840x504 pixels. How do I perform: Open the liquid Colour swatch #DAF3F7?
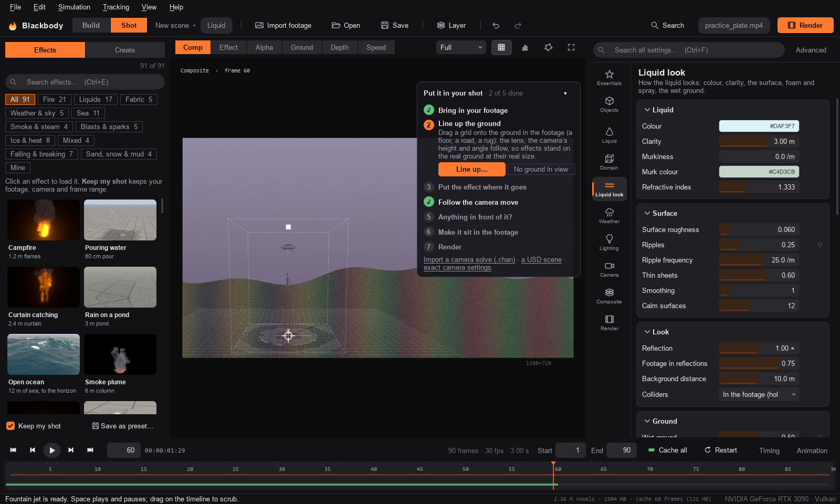click(x=759, y=126)
